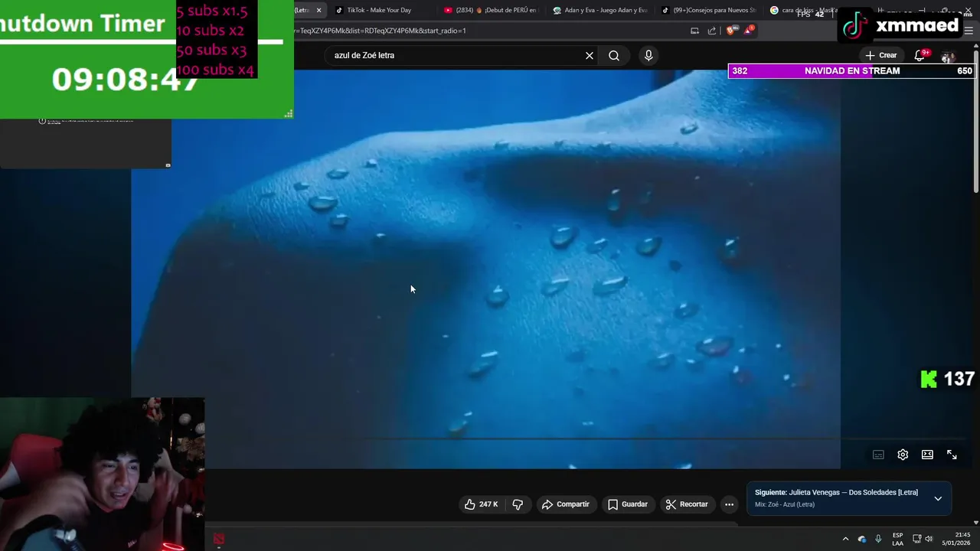
Task: Click the browser share page icon
Action: coord(712,31)
